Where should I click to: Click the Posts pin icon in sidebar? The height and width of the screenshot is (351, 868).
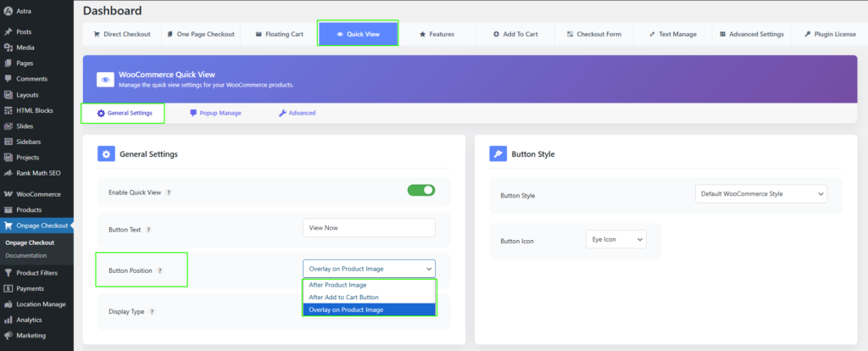tap(8, 31)
